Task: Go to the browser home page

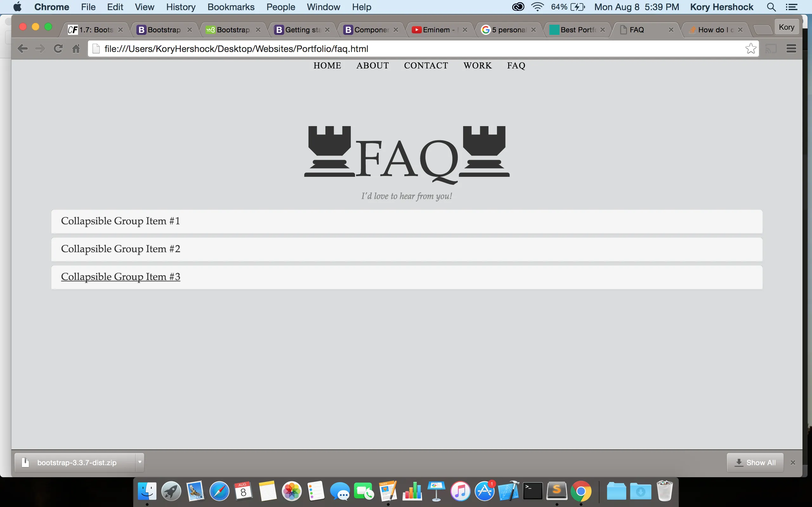Action: point(76,48)
